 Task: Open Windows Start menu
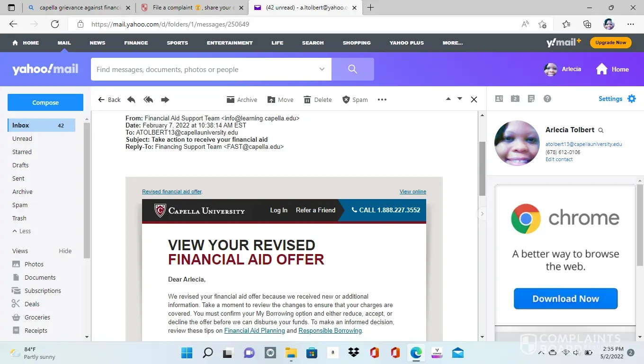pos(187,353)
